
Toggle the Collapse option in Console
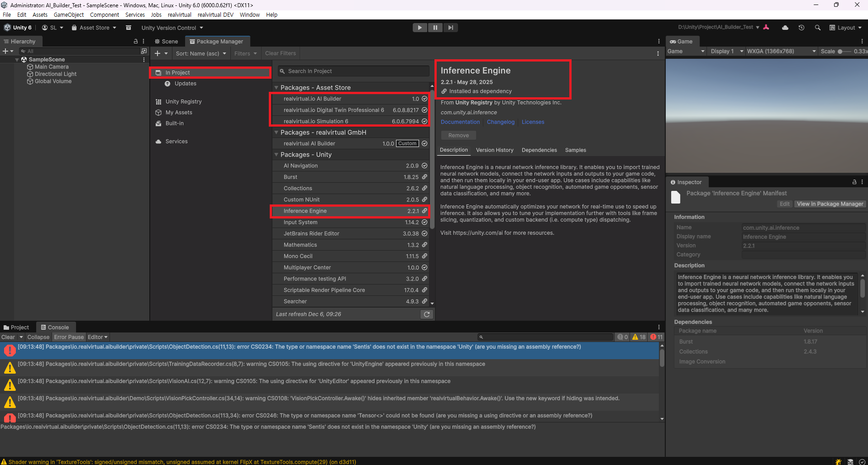pos(38,337)
